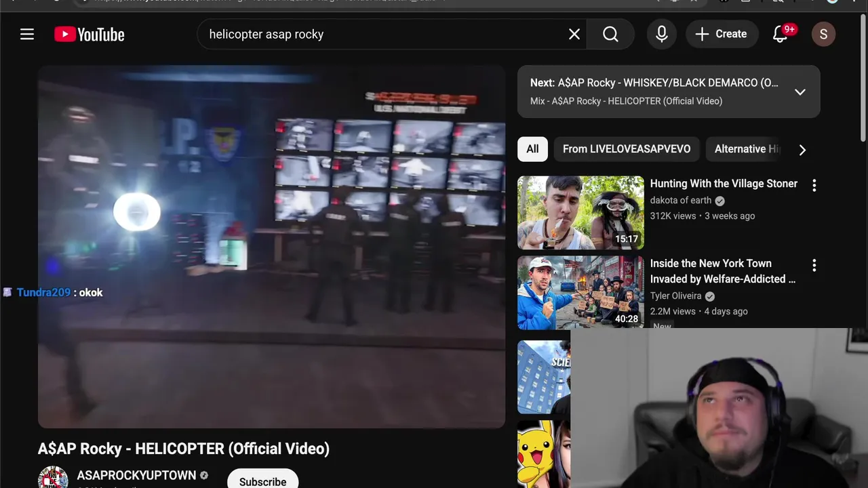Open the account avatar labeled S
The image size is (868, 488).
[x=823, y=34]
